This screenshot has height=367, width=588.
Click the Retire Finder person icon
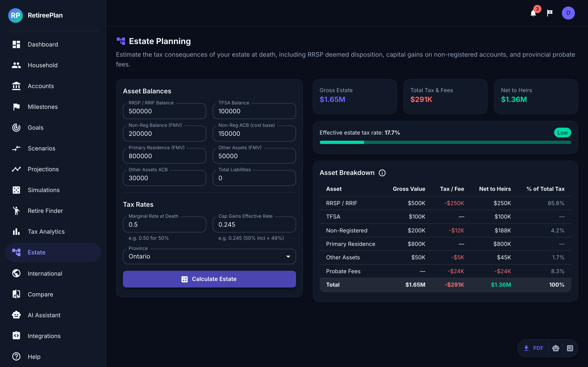[x=16, y=211]
